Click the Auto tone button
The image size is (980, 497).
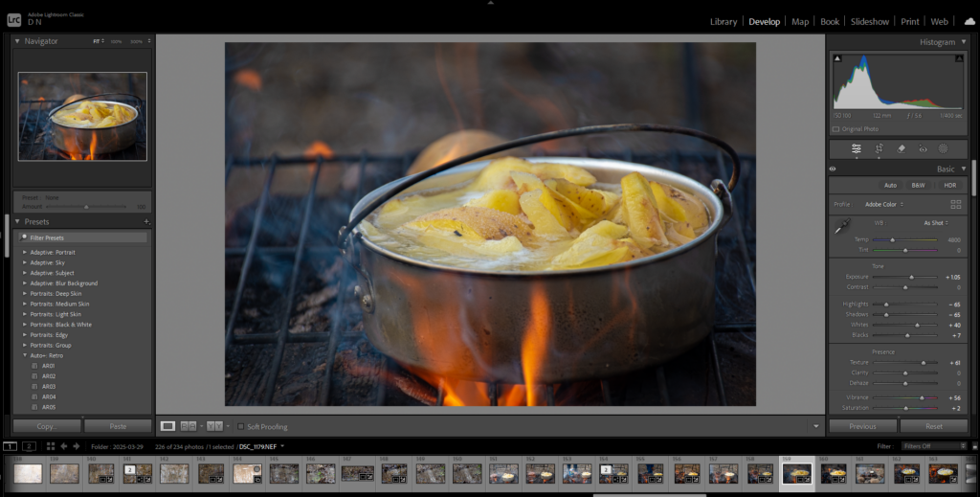click(890, 185)
